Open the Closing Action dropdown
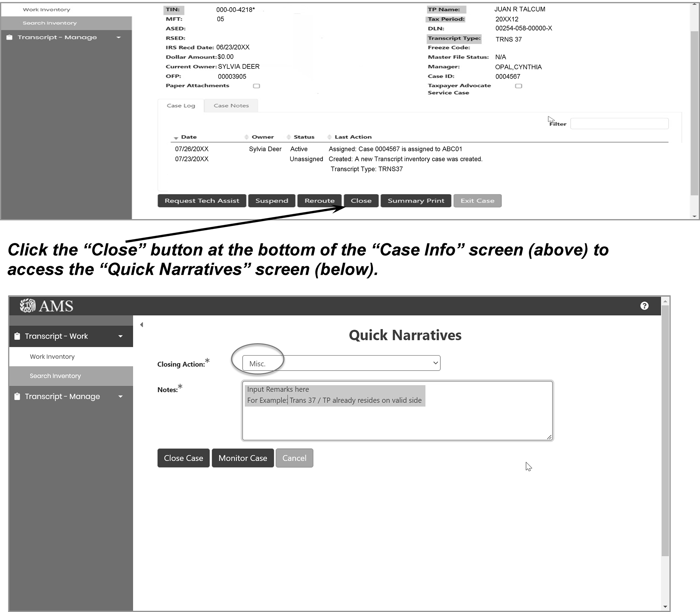Viewport: 700px width, 612px height. 341,363
